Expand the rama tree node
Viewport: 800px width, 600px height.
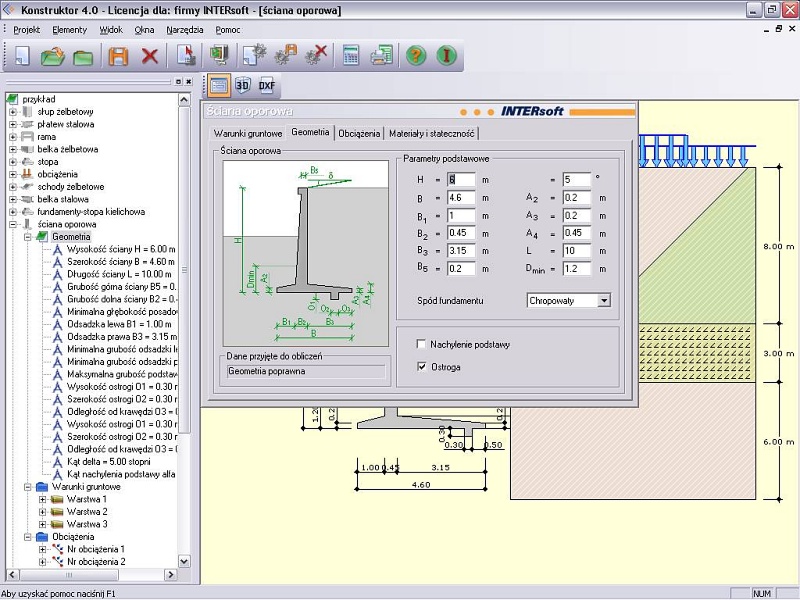13,137
